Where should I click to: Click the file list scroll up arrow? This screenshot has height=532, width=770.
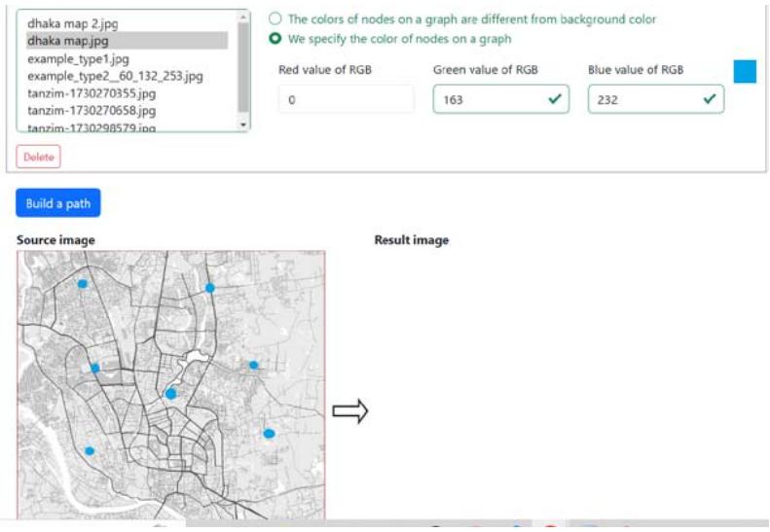coord(243,18)
